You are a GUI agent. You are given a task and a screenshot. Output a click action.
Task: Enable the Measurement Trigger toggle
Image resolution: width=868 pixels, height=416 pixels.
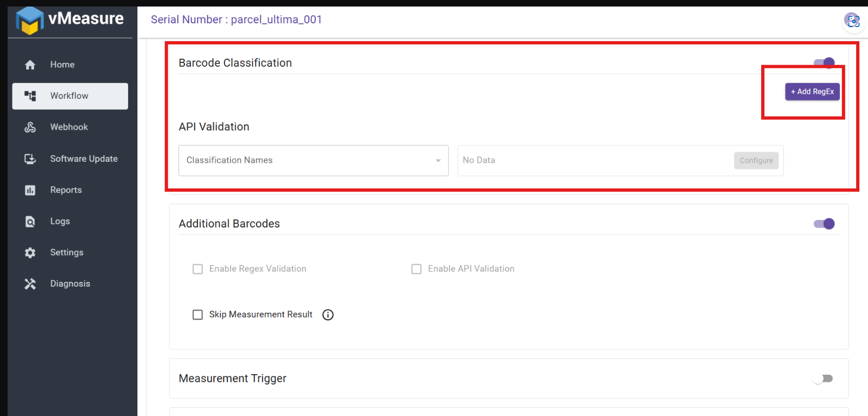822,379
